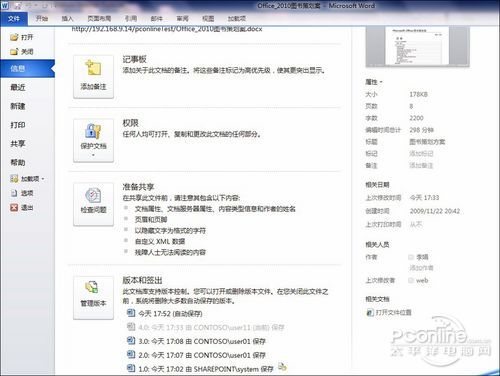Open the 页面布局 ribbon tab
Image resolution: width=500 pixels, height=376 pixels.
pyautogui.click(x=99, y=19)
